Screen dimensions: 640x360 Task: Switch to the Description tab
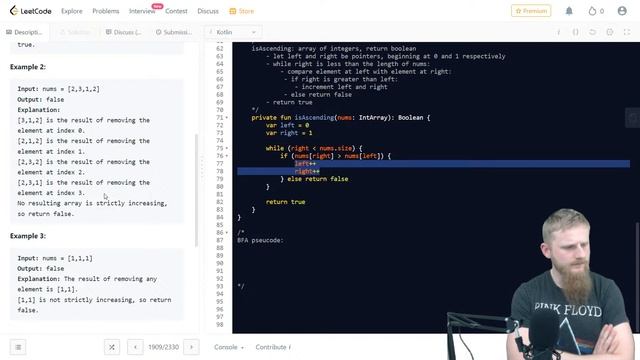[24, 32]
